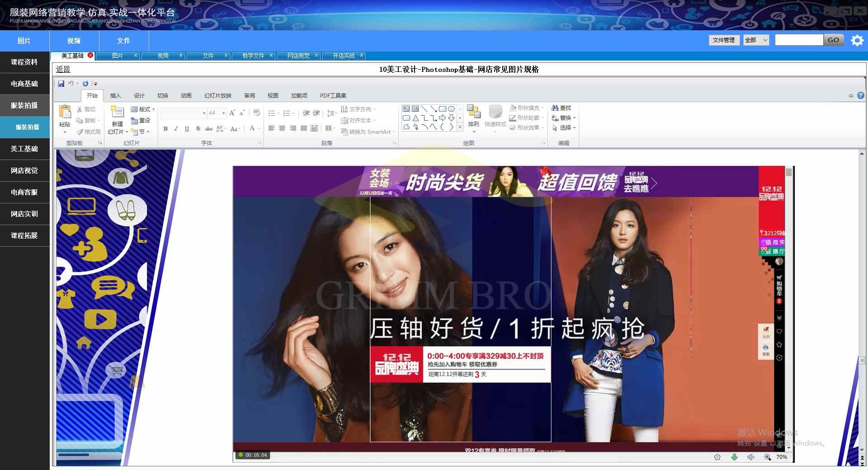
Task: Click the speaker volume icon
Action: 751,457
